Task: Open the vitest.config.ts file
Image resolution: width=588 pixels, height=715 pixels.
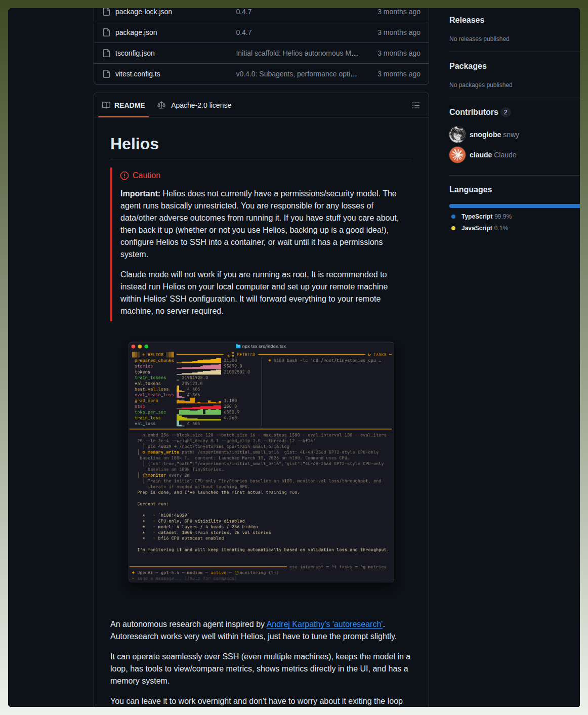Action: (138, 74)
